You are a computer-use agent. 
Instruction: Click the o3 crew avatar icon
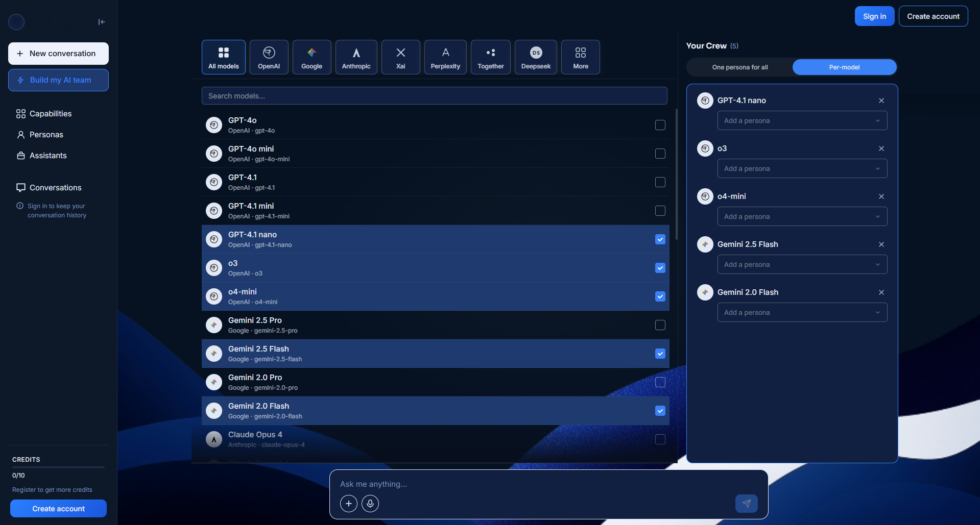(705, 148)
